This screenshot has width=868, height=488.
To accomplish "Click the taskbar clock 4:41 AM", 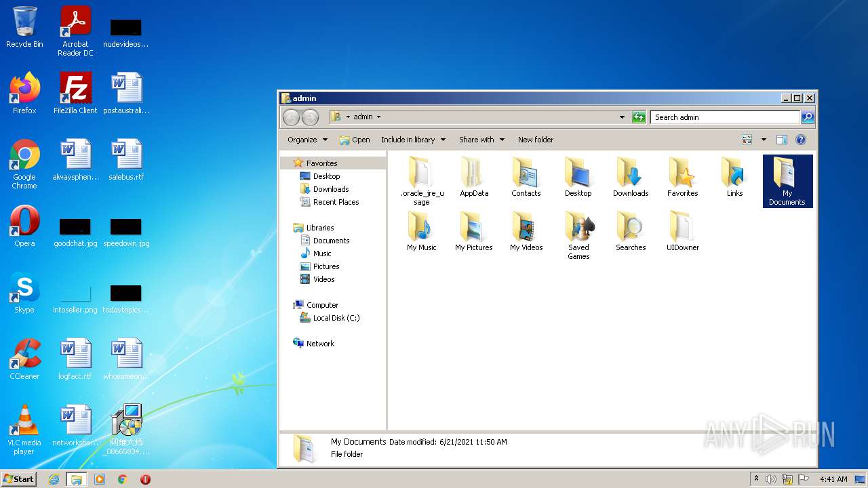I will tap(833, 479).
